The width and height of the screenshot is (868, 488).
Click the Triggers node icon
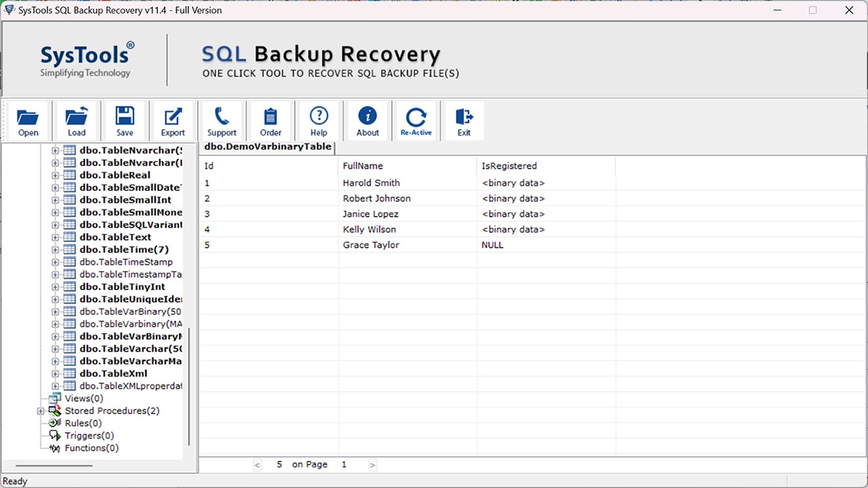(55, 435)
